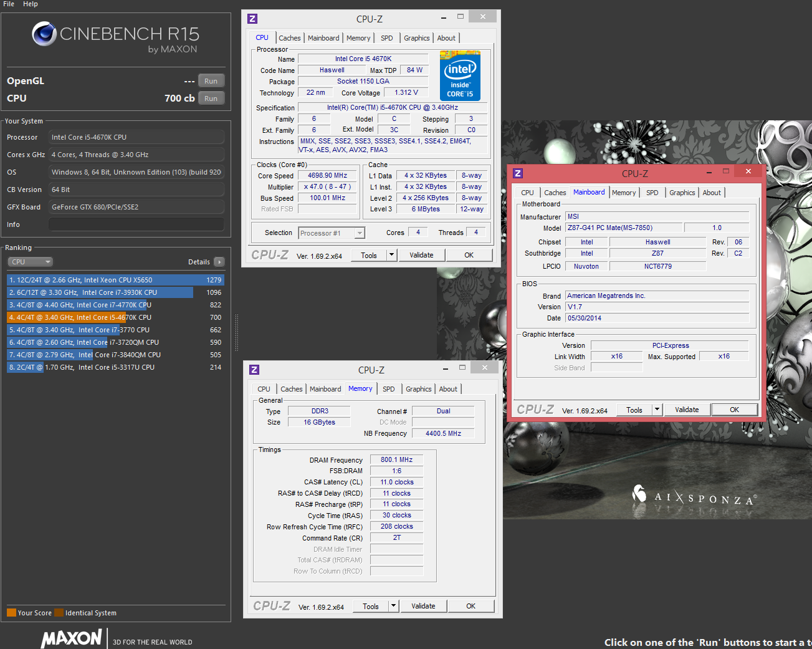Select ranking row i7-3770 CPU

click(115, 330)
